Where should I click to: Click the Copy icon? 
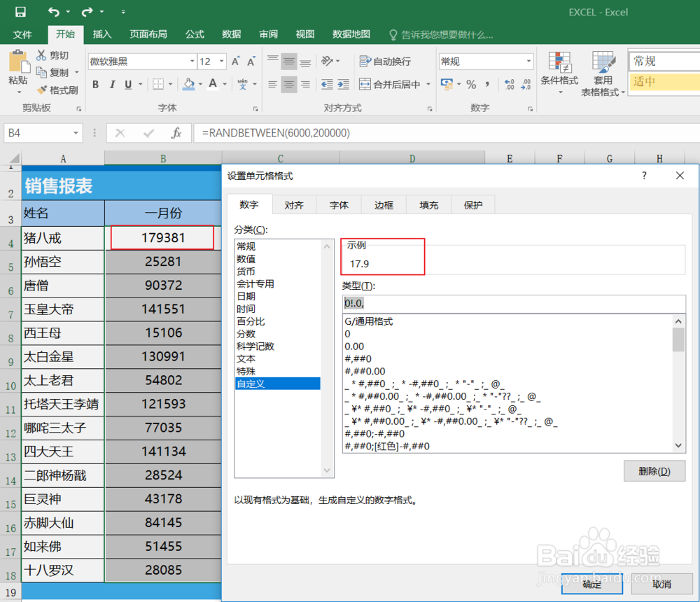point(41,72)
